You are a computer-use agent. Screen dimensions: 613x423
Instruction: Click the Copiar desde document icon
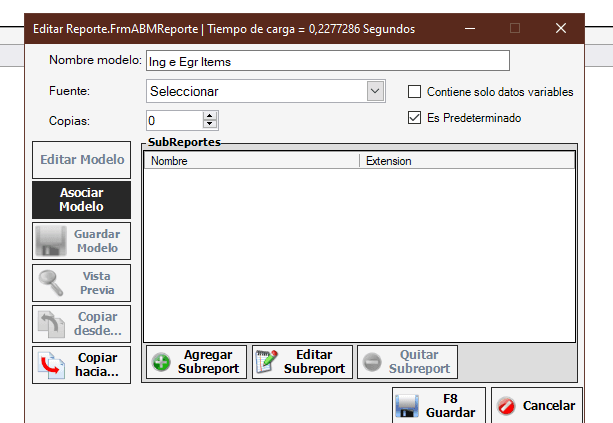pyautogui.click(x=49, y=324)
